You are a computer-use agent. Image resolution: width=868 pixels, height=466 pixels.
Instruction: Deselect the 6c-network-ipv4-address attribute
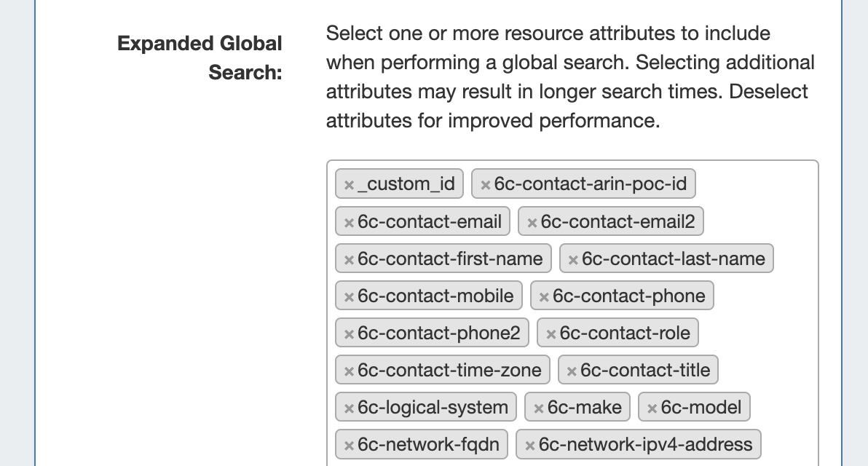pyautogui.click(x=529, y=446)
